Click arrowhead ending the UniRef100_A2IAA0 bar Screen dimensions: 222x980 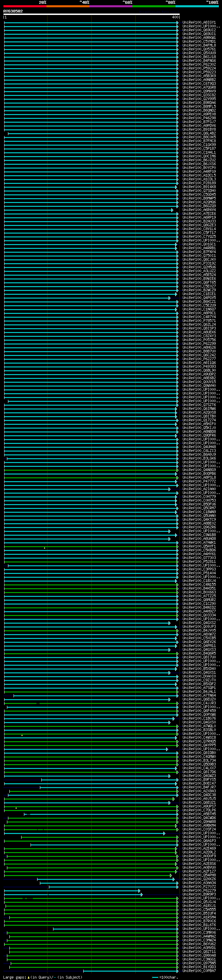(x=170, y=489)
